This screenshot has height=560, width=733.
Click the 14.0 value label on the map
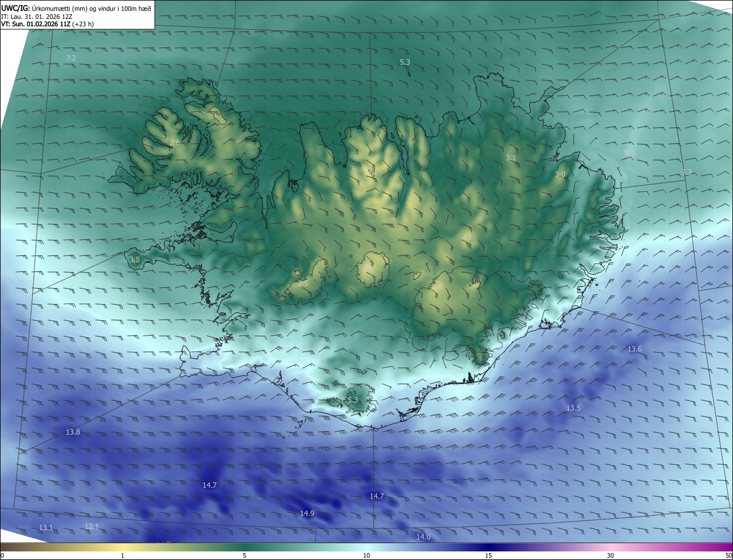423,537
